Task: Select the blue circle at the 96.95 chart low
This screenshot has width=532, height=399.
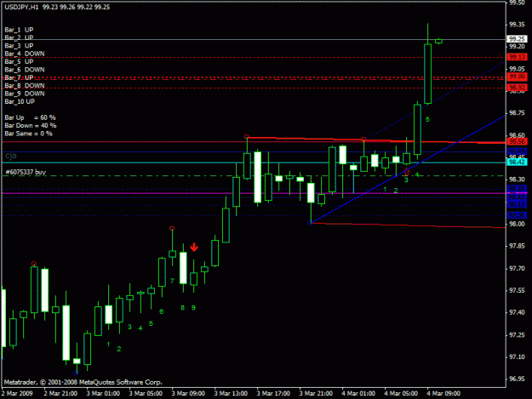Action: (76, 373)
